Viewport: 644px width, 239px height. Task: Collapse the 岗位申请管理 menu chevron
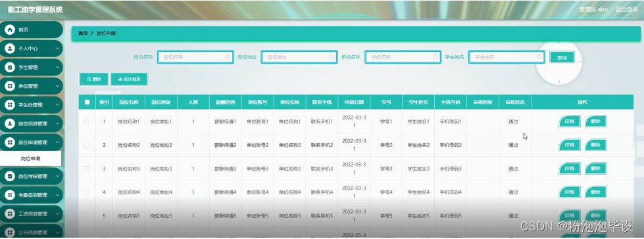click(57, 142)
